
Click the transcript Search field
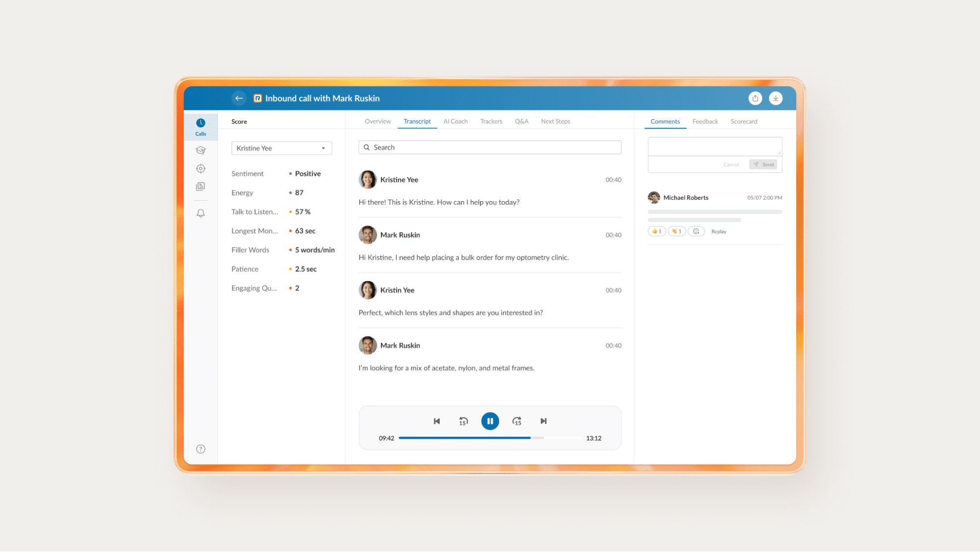490,147
